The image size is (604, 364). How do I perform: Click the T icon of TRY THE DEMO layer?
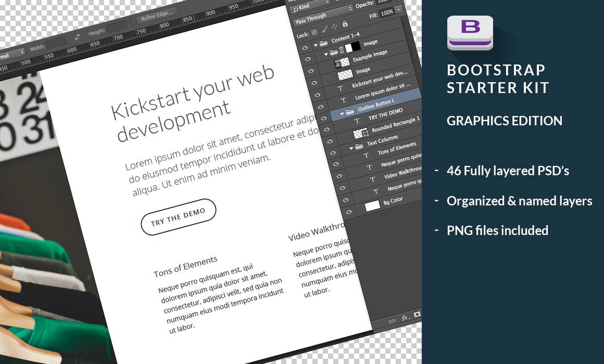click(357, 121)
